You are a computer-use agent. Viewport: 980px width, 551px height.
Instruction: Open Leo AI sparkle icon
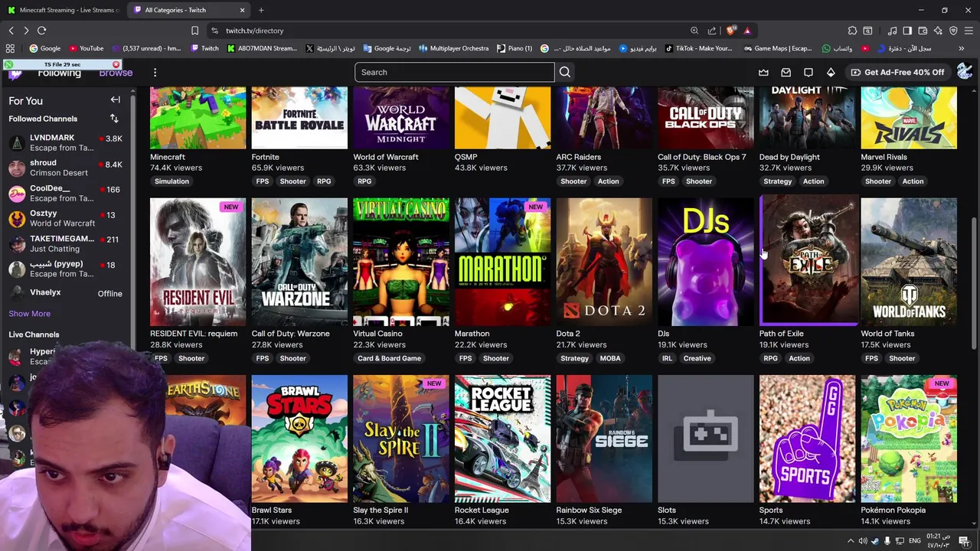(x=938, y=31)
